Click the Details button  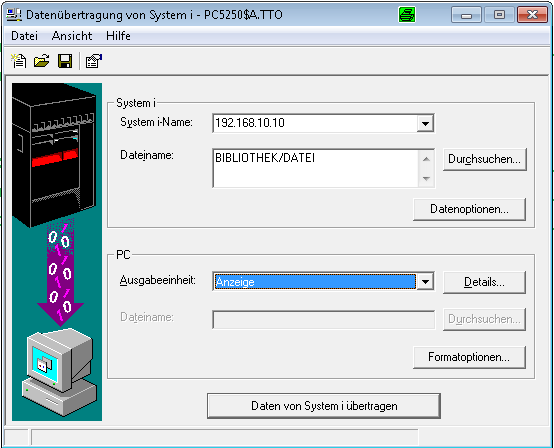point(484,282)
